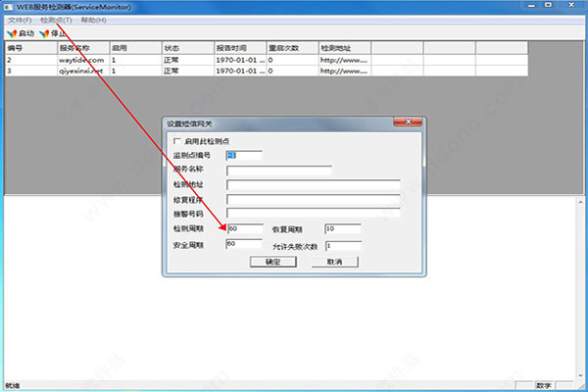Screen dimensions: 588x392
Task: Close the 设置短信网关 dialog
Action: pos(408,122)
